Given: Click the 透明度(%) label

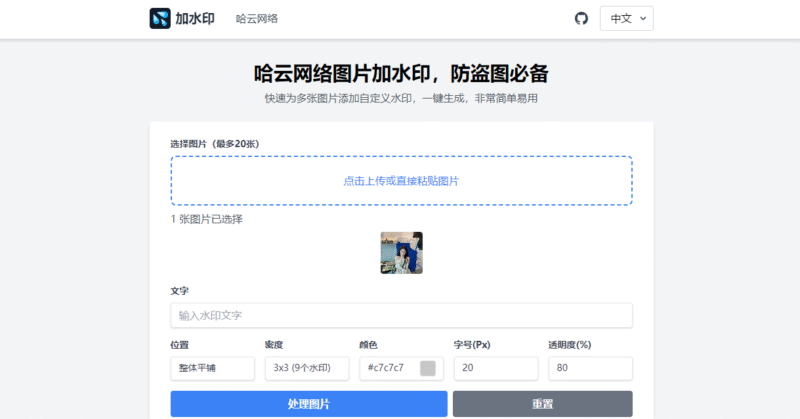Looking at the screenshot, I should pyautogui.click(x=570, y=345).
